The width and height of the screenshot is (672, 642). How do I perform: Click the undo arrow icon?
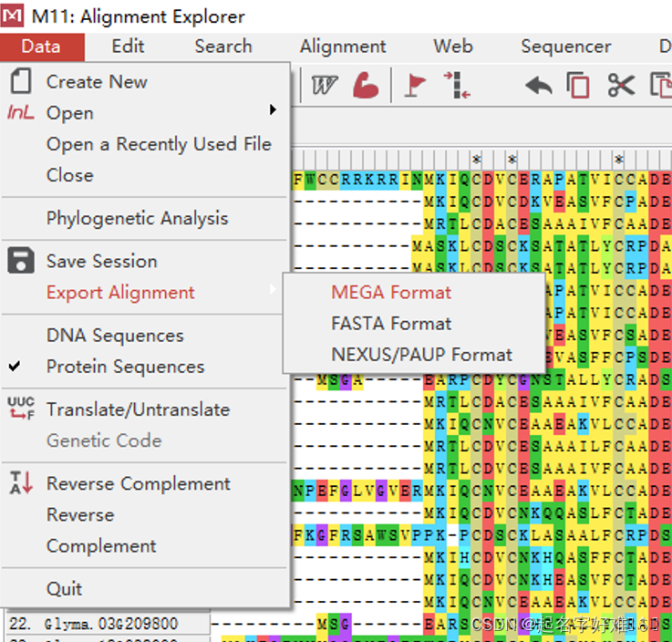click(x=539, y=85)
